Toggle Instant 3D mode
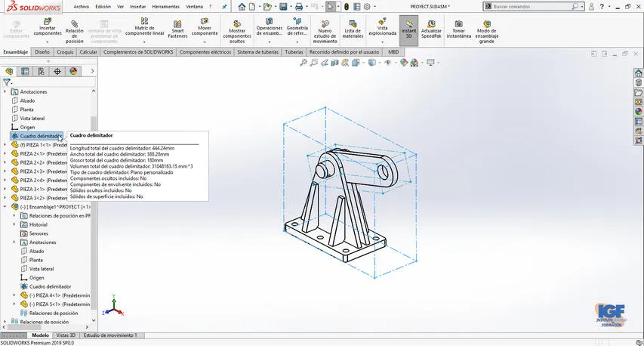Image resolution: width=644 pixels, height=346 pixels. pyautogui.click(x=408, y=29)
